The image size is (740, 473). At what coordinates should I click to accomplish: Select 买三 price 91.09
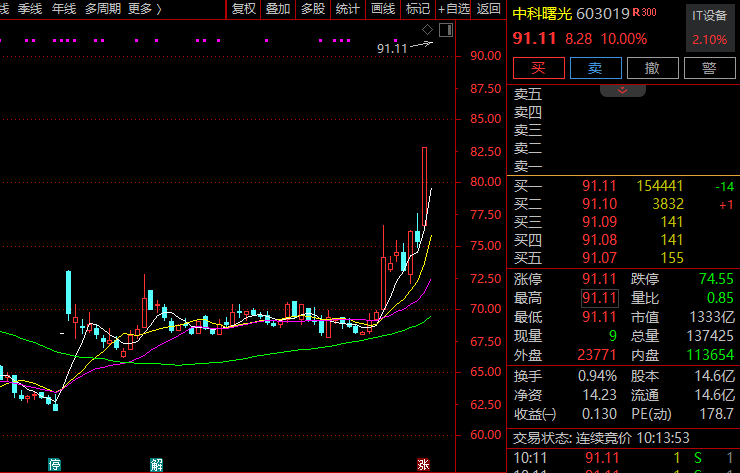pyautogui.click(x=599, y=222)
